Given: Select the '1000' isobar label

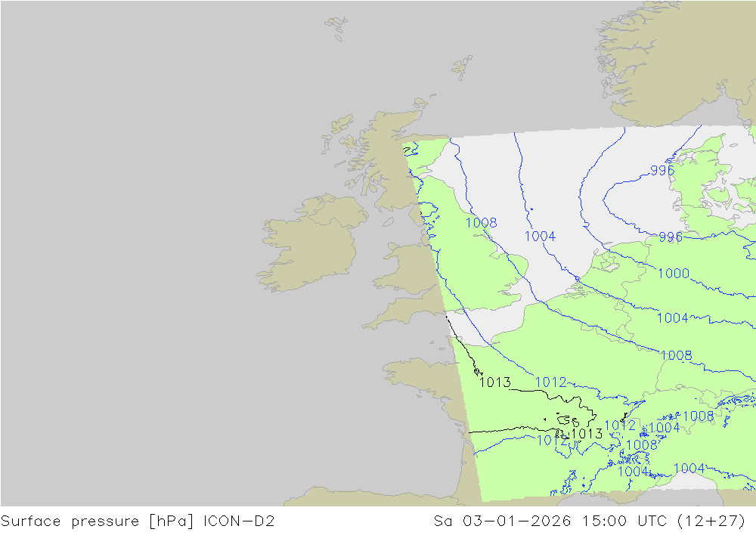Looking at the screenshot, I should click(x=673, y=274).
